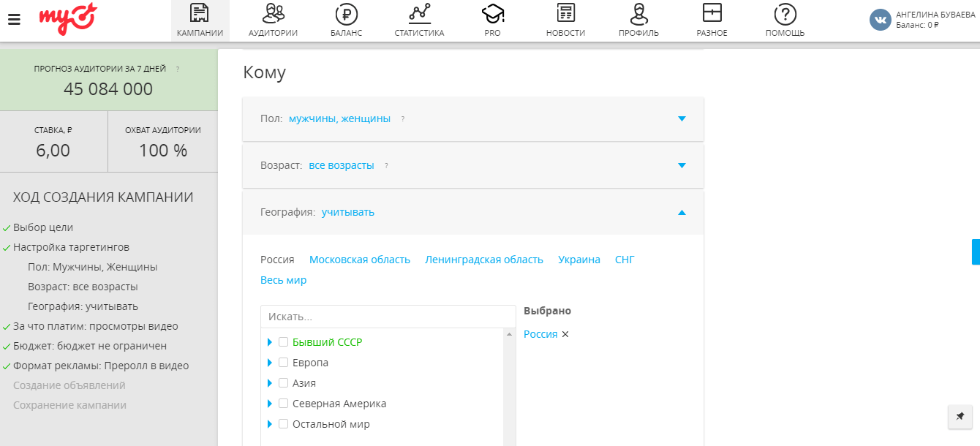Screen dimensions: 980x446
Task: Select the Московская область quick link
Action: 359,260
